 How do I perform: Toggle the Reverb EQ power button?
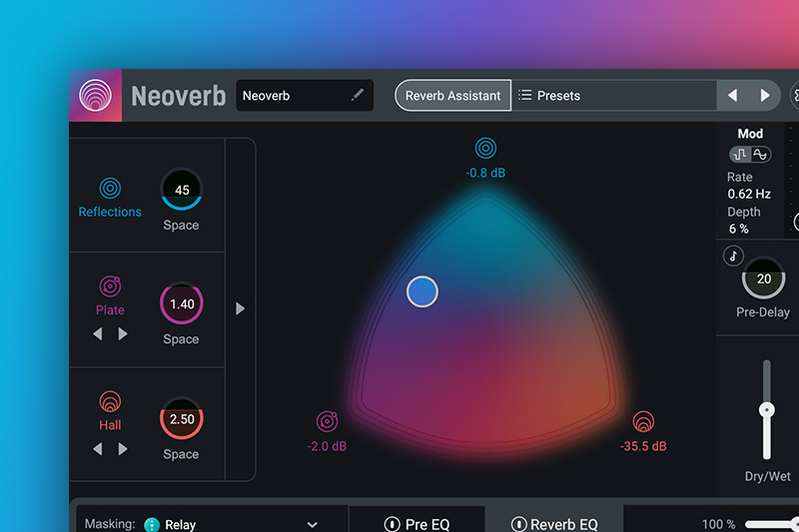tap(518, 524)
